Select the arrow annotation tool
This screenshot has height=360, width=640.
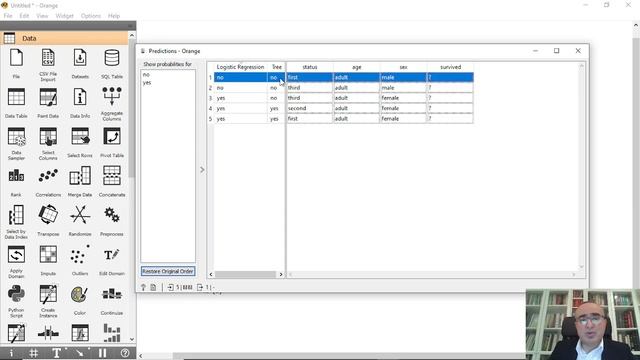[80, 353]
